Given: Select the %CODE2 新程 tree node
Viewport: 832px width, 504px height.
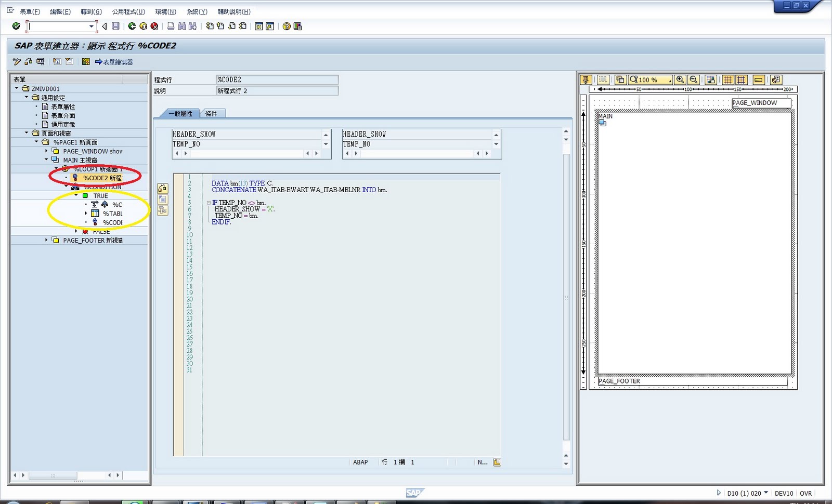Looking at the screenshot, I should [102, 177].
